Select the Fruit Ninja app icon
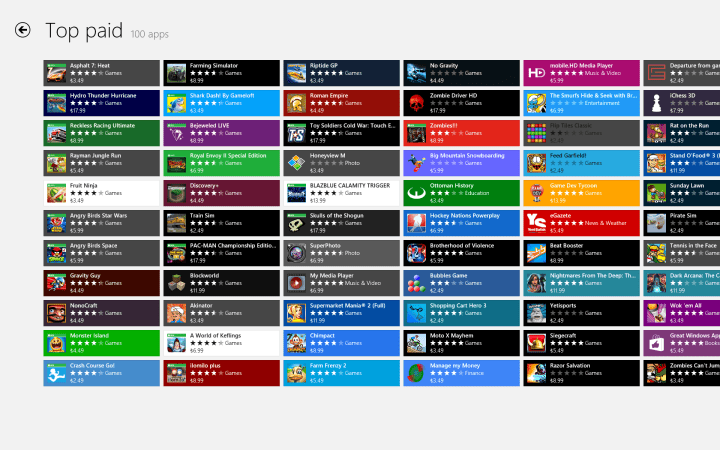The height and width of the screenshot is (450, 720). pyautogui.click(x=56, y=193)
